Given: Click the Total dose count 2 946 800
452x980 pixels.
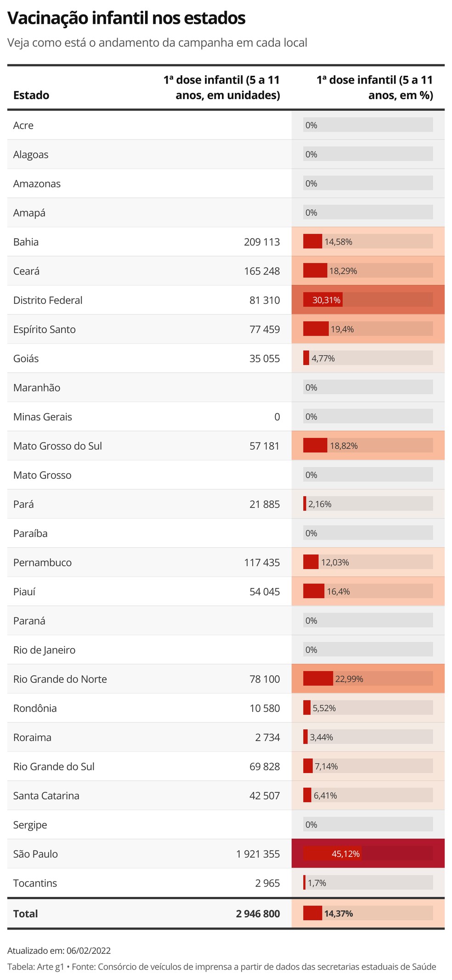Looking at the screenshot, I should tap(258, 913).
